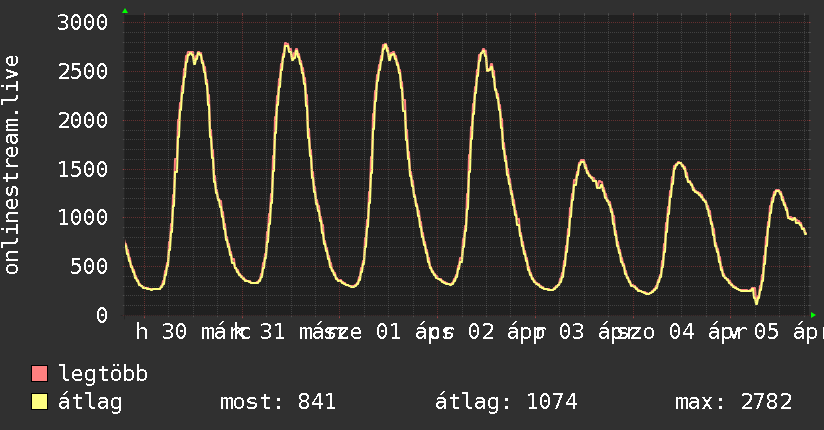Image resolution: width=824 pixels, height=430 pixels.
Task: Click the átlag legend label
Action: pyautogui.click(x=90, y=402)
